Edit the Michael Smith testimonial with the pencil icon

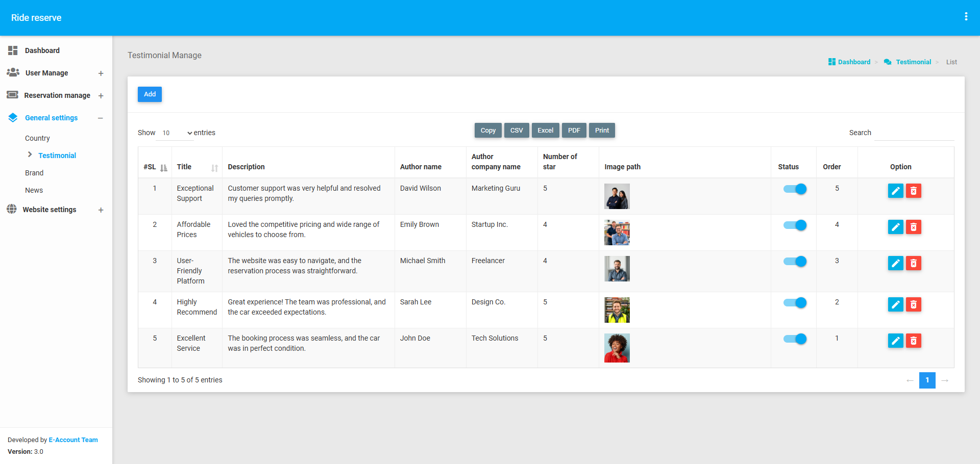(895, 263)
